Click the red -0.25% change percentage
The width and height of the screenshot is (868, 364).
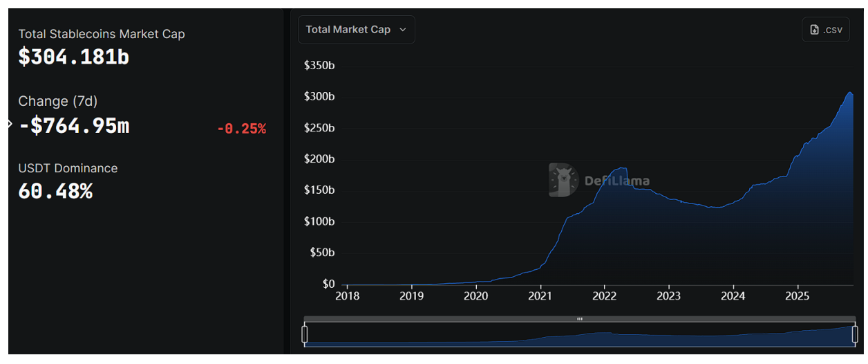241,129
